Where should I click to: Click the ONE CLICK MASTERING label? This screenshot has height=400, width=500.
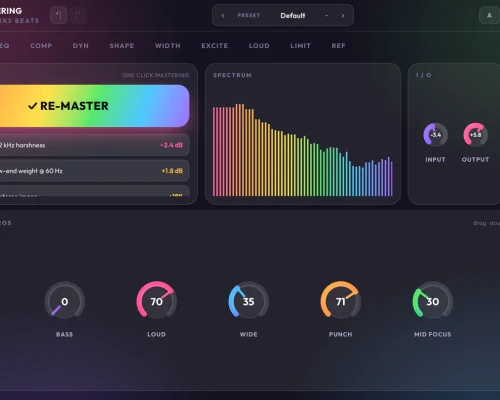coord(156,75)
